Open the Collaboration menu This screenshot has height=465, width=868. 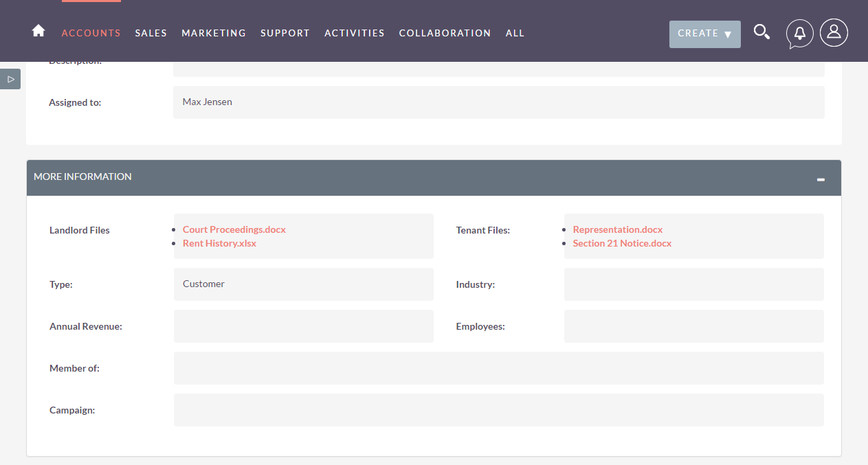pos(445,33)
